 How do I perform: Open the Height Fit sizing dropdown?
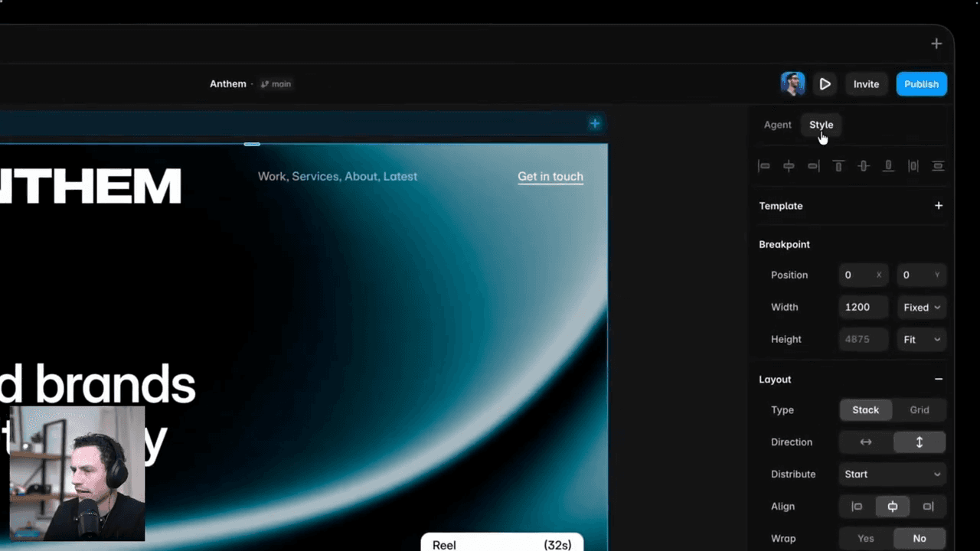921,340
